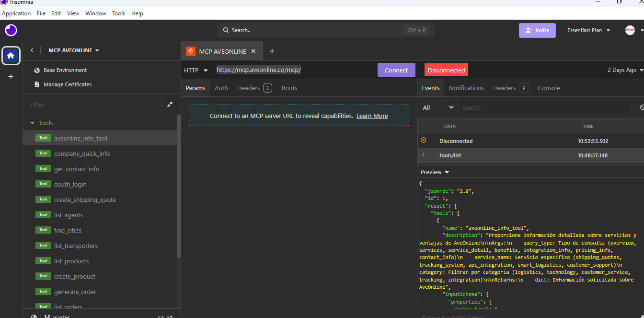Viewport: 644px width, 318px height.
Task: Open the Application menu
Action: [x=16, y=13]
